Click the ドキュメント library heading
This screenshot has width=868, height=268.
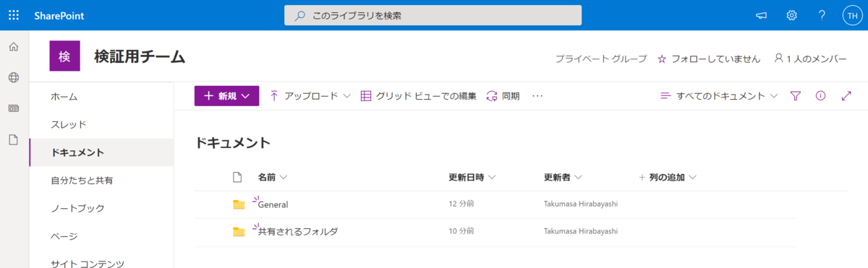tap(233, 143)
